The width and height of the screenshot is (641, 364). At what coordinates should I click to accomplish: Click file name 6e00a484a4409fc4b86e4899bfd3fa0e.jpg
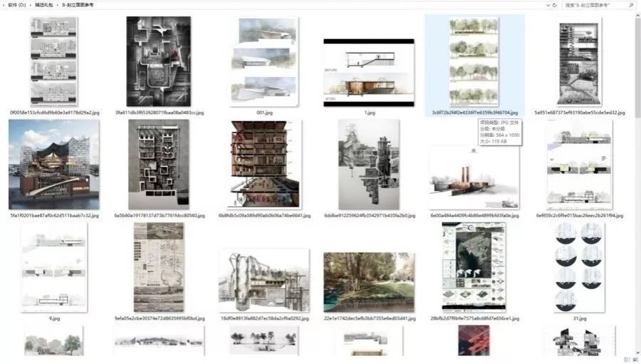pyautogui.click(x=474, y=215)
